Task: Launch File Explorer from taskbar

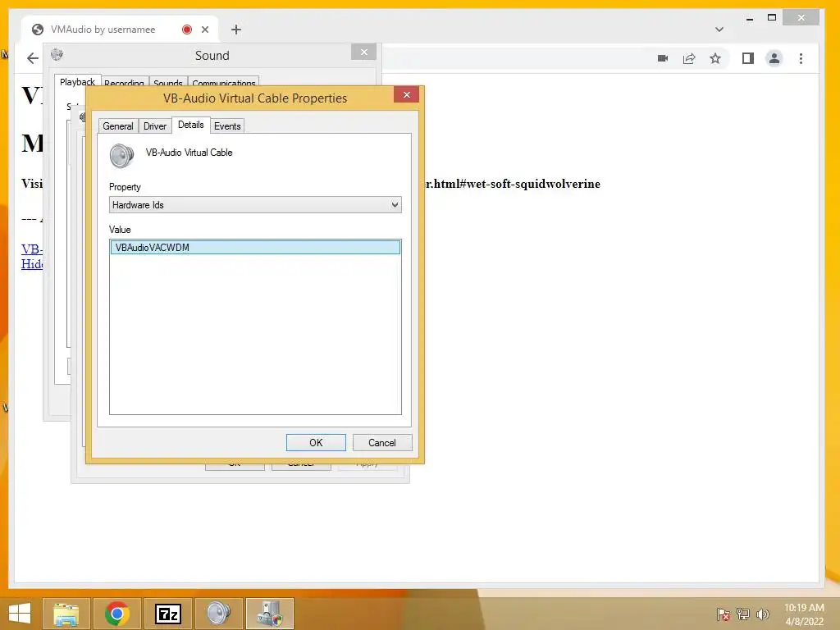Action: pos(66,614)
